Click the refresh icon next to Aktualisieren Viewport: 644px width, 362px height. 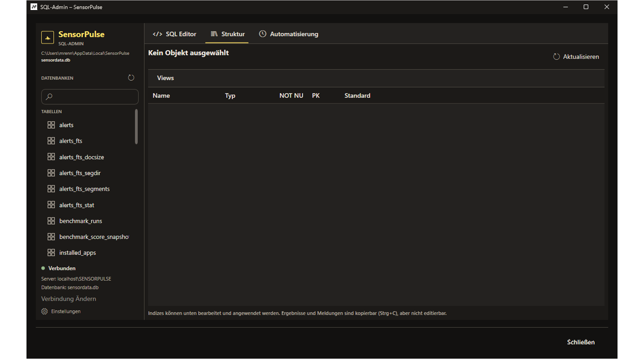coord(556,57)
